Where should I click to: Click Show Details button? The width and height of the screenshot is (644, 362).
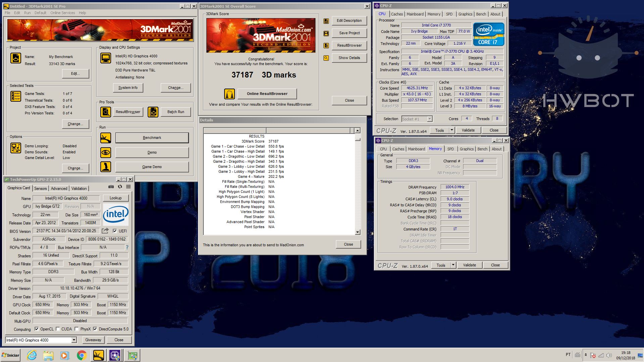tap(349, 58)
